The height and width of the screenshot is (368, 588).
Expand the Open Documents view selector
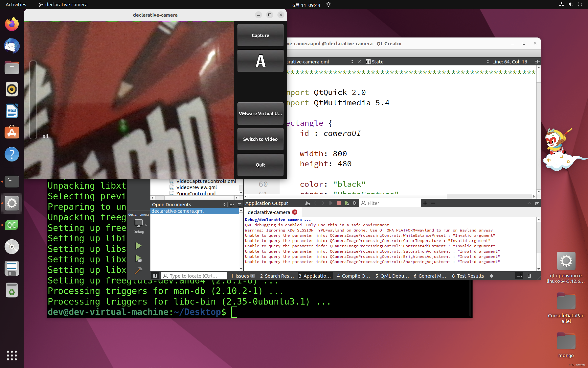point(224,204)
